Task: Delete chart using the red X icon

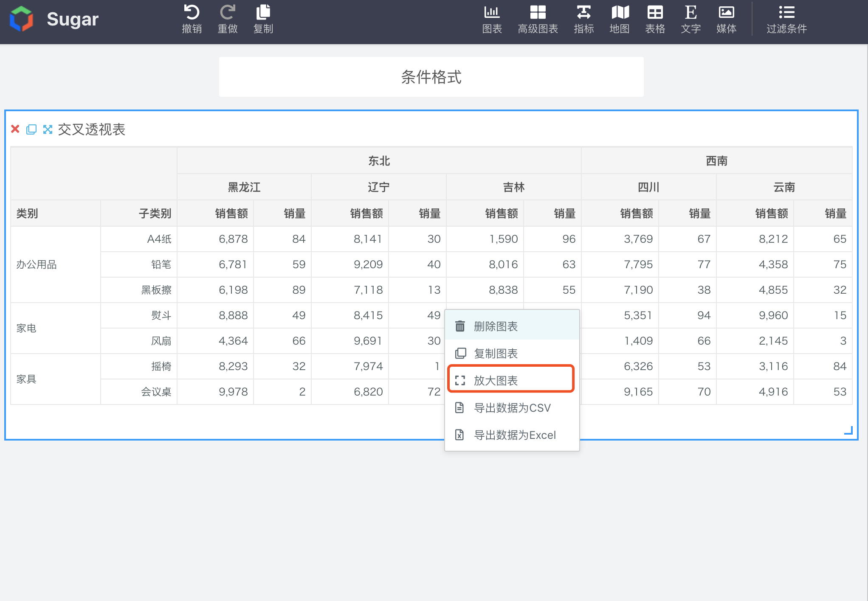Action: [x=15, y=129]
